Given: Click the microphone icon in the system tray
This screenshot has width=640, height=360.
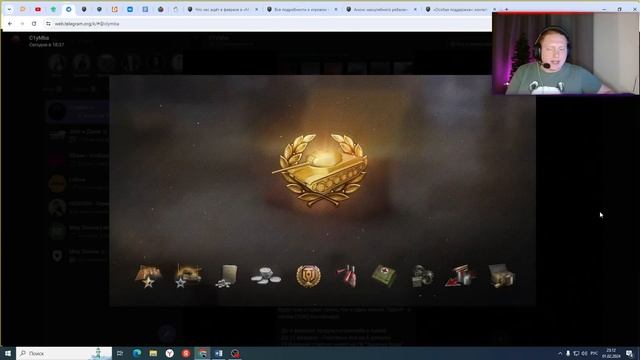Looking at the screenshot, I should (x=568, y=353).
